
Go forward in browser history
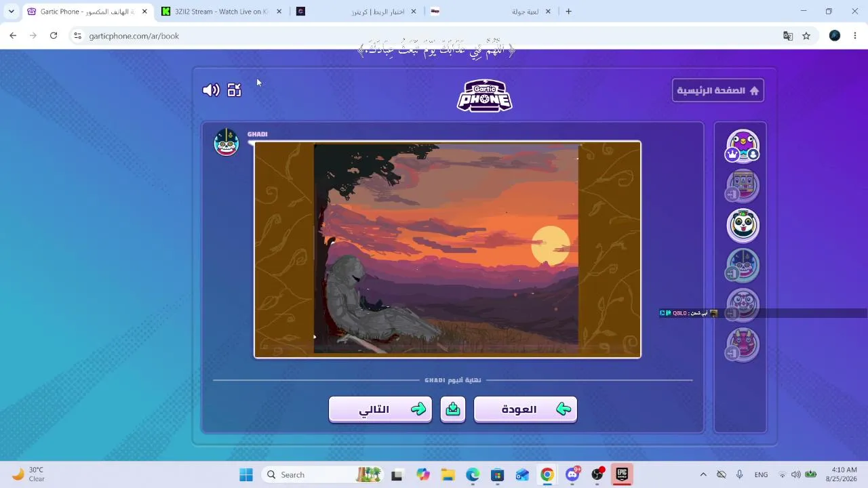(33, 36)
